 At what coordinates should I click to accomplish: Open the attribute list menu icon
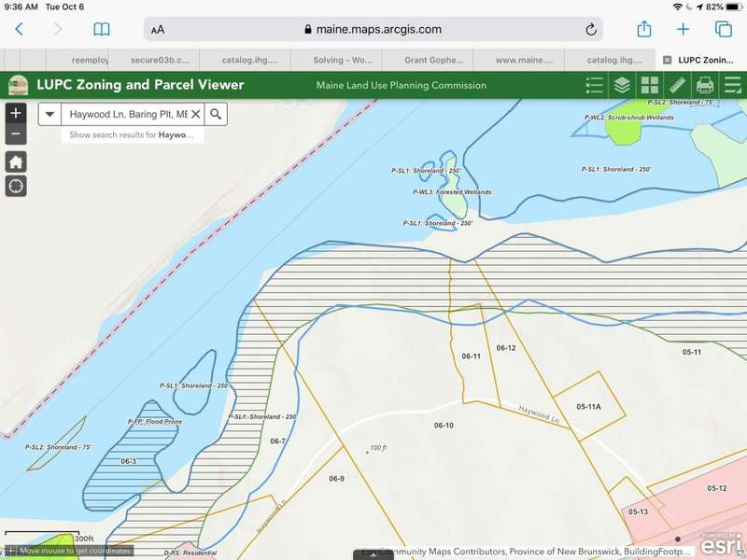(732, 85)
